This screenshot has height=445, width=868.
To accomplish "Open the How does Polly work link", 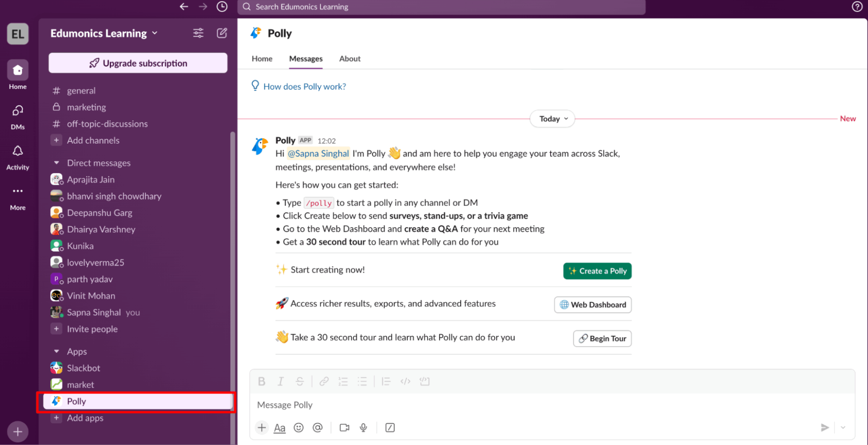I will (305, 86).
